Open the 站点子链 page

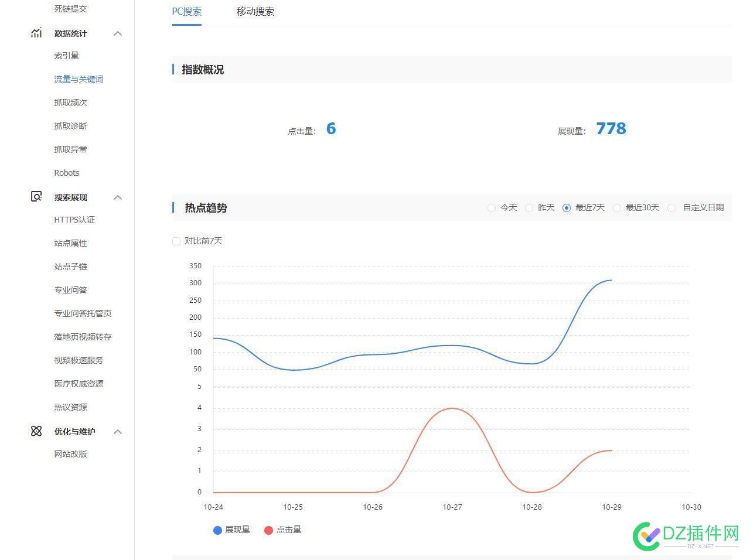tap(70, 267)
